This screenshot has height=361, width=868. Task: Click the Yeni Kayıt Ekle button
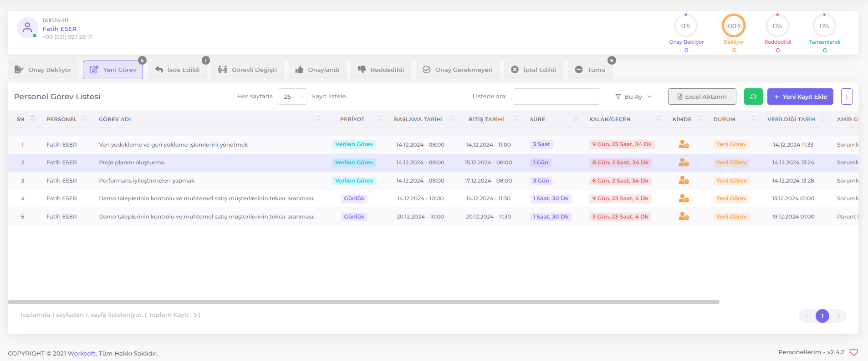click(x=800, y=97)
